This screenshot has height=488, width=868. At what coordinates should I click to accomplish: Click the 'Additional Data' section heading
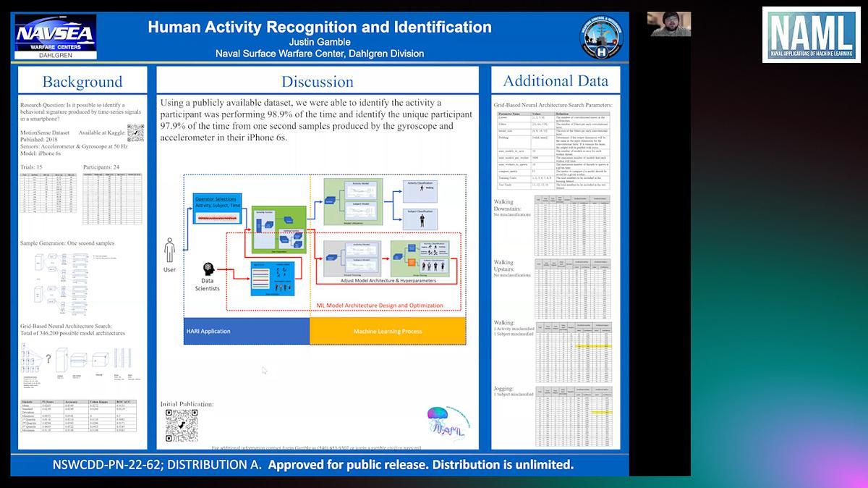point(556,80)
